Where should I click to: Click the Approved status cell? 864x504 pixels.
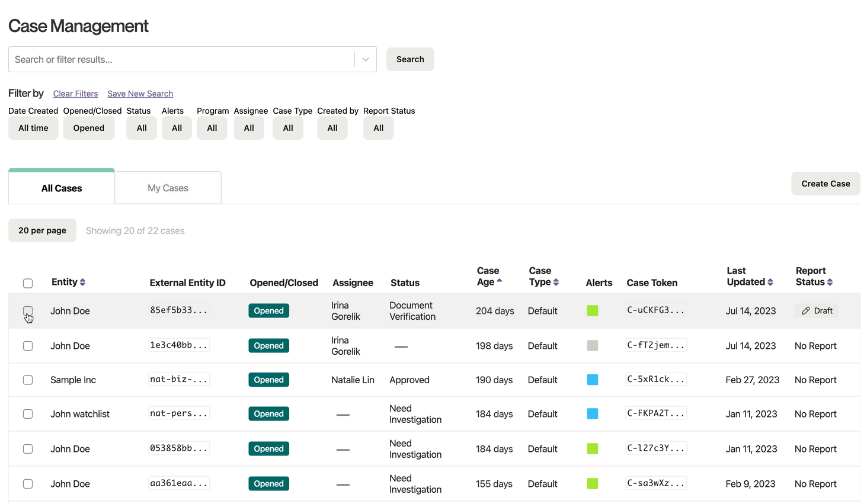click(x=409, y=380)
